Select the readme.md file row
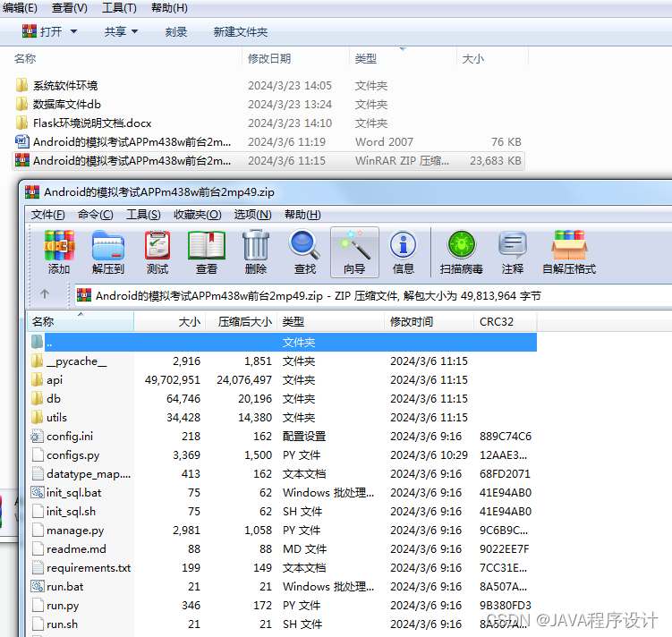 [284, 548]
